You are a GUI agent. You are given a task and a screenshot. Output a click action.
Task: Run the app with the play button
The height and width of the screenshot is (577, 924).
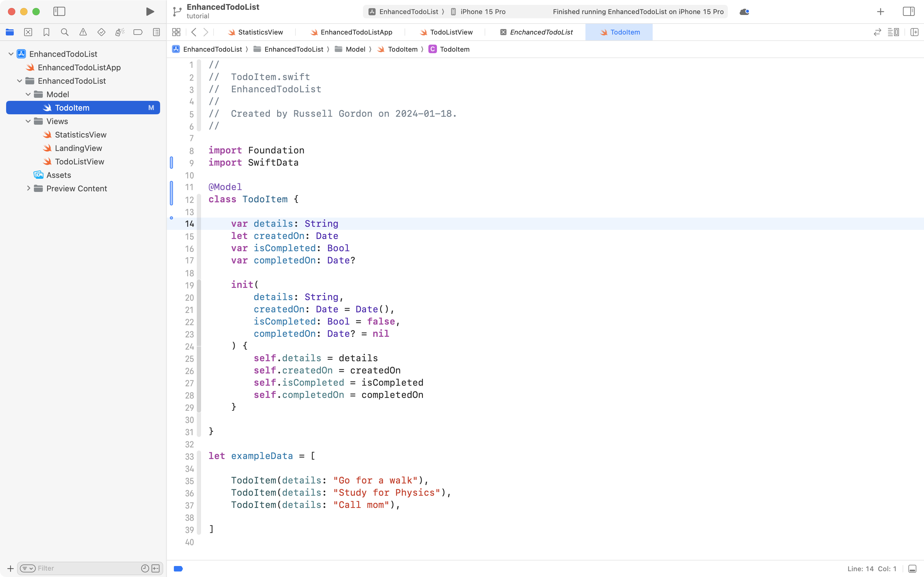pyautogui.click(x=149, y=11)
